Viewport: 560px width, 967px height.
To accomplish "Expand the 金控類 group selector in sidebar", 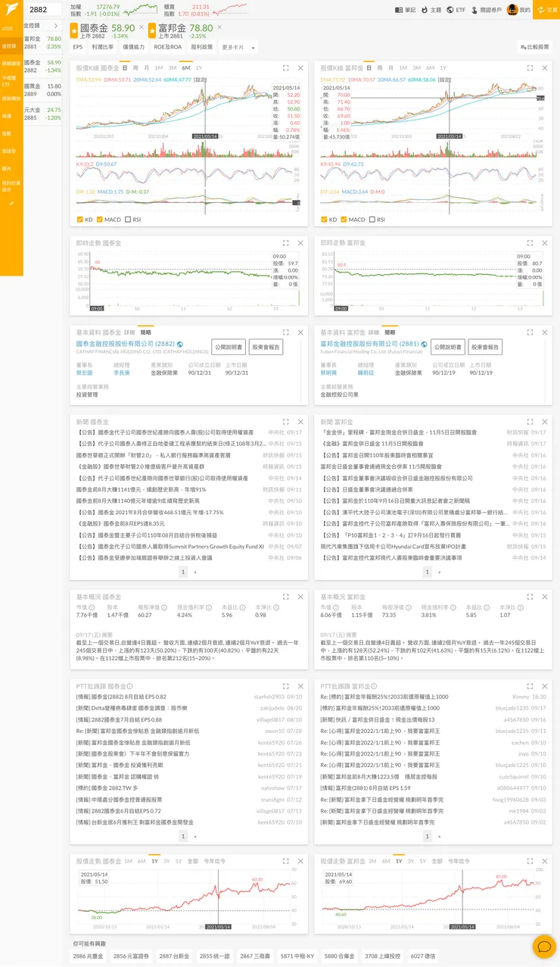I will tap(42, 25).
